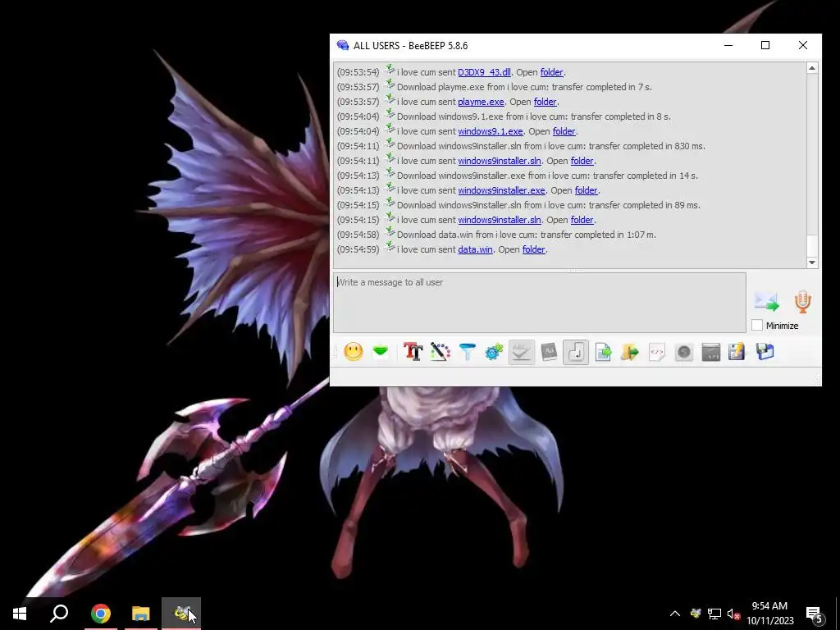Click the chat scrollbar up arrow
840x630 pixels.
tap(811, 68)
